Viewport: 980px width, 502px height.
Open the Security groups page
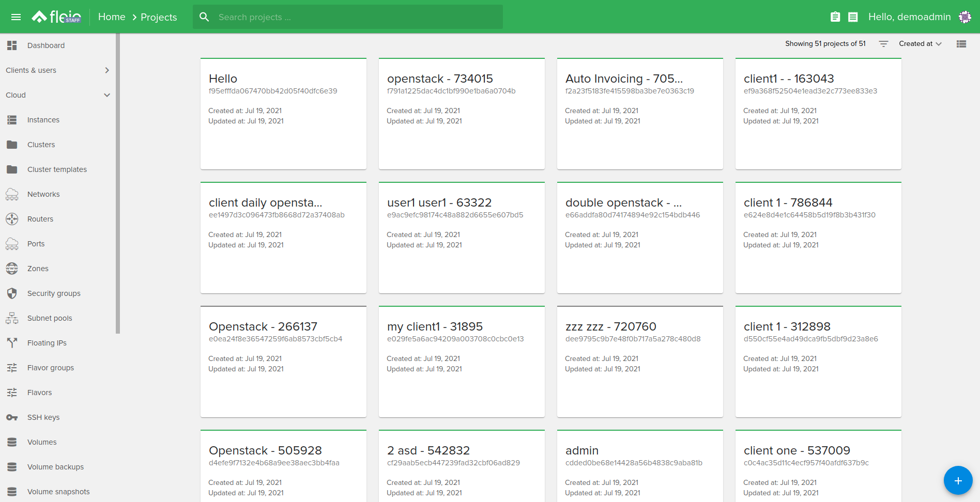(53, 293)
